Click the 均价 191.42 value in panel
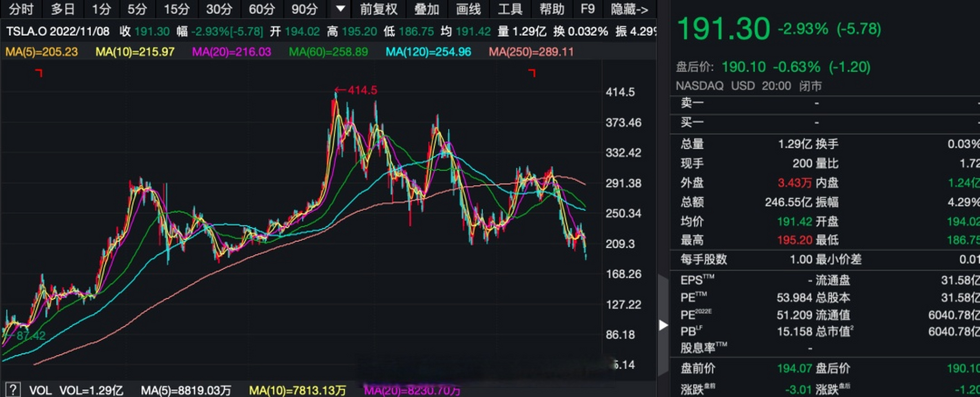The height and width of the screenshot is (397, 980). point(795,221)
